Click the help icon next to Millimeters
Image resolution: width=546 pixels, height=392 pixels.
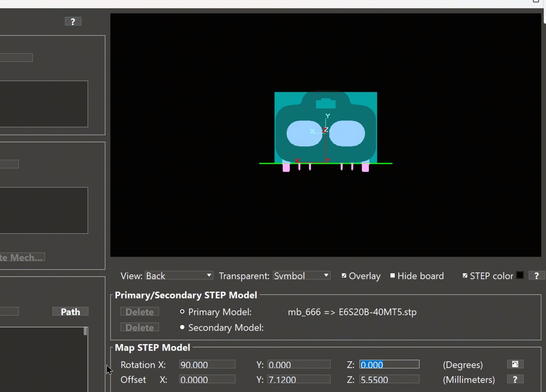(x=515, y=379)
